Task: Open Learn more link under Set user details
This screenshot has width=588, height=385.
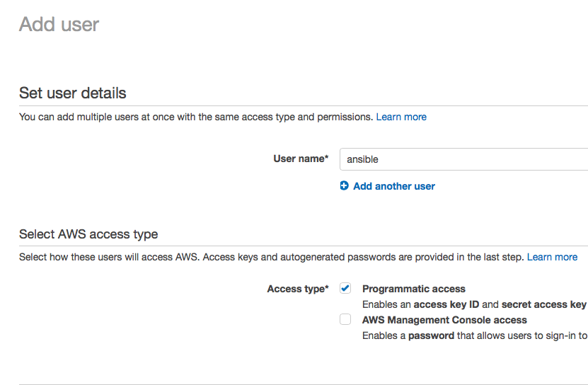Action: (x=401, y=117)
